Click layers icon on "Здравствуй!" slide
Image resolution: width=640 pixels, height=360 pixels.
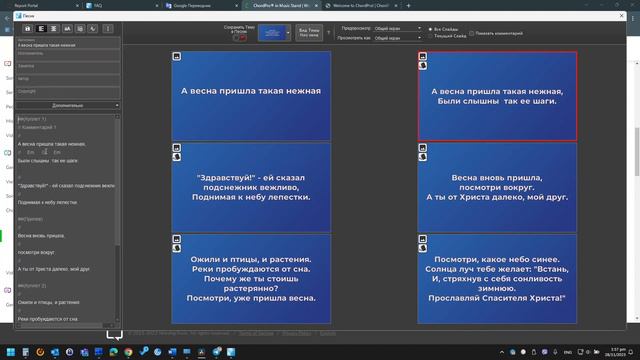click(x=177, y=157)
